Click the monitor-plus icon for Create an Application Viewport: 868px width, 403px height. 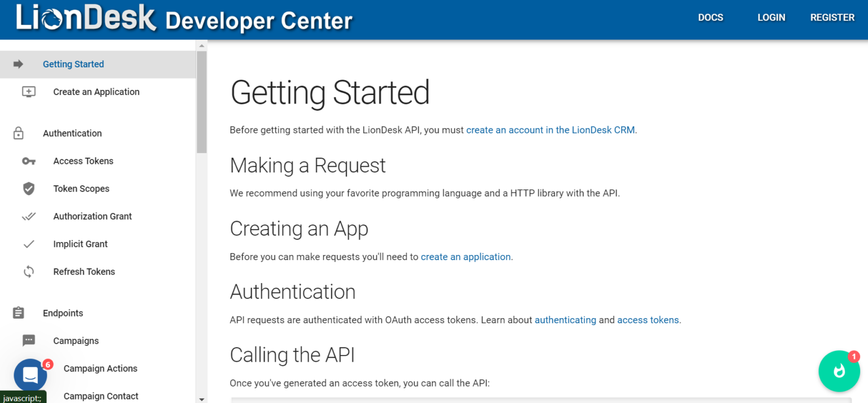click(29, 92)
